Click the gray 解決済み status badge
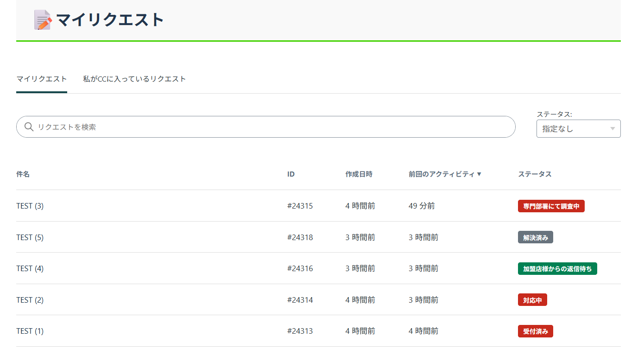 [x=535, y=238]
